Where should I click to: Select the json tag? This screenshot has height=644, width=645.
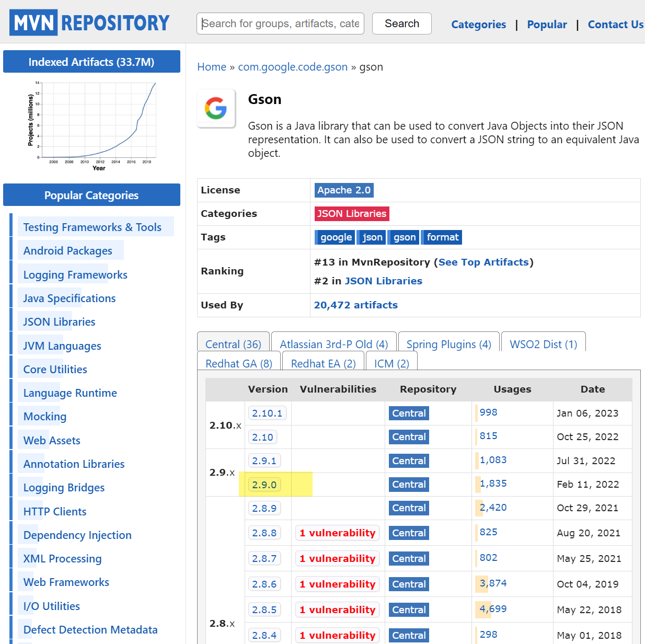tap(372, 237)
